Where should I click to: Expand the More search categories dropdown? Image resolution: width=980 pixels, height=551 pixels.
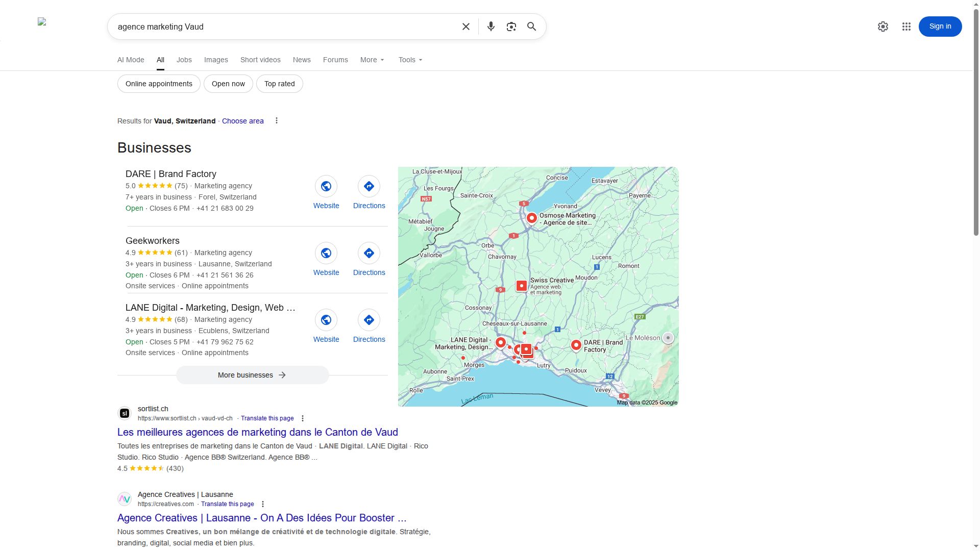click(x=372, y=60)
